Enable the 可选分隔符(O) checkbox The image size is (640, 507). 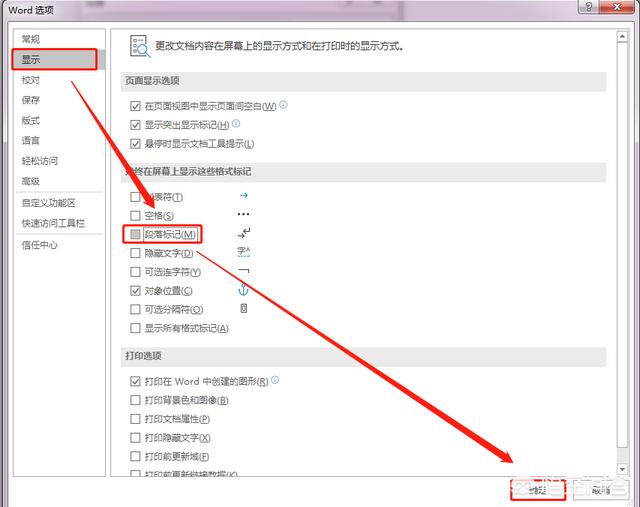[x=135, y=309]
